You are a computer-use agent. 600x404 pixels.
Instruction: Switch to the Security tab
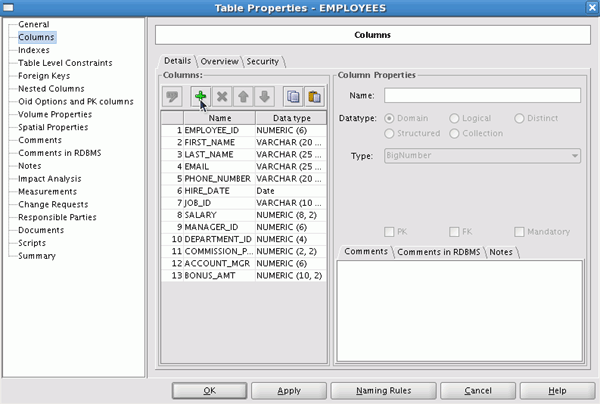pos(262,61)
